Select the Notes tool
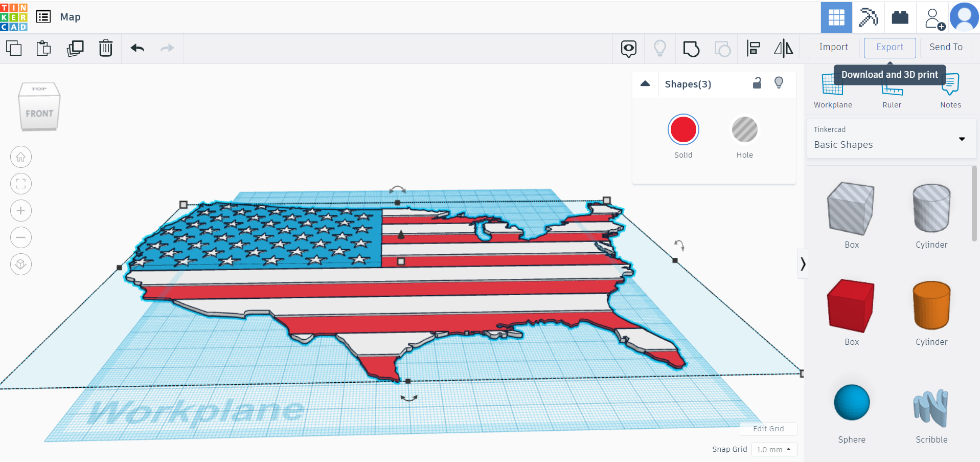 tap(950, 91)
